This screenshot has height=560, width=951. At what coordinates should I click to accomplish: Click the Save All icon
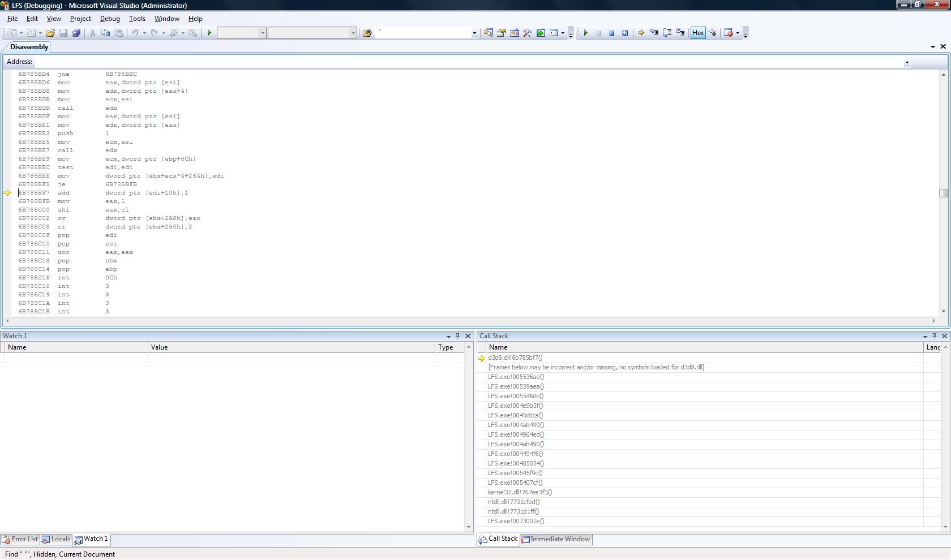pyautogui.click(x=76, y=33)
